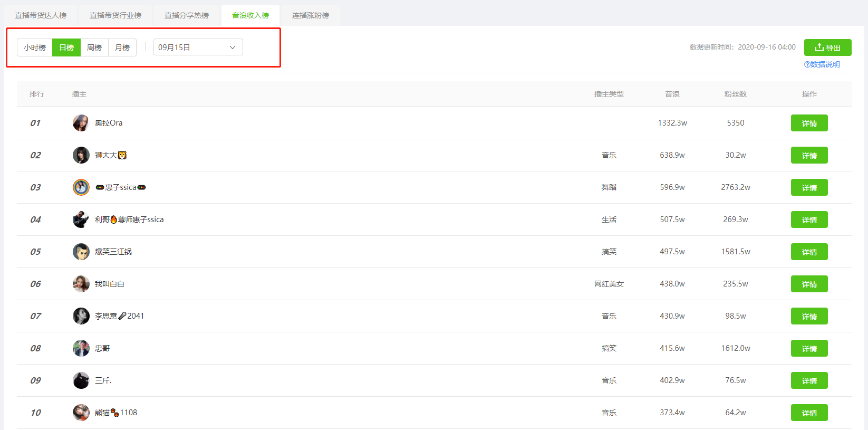
Task: Click 详情 for rank 01 奥拉Ora
Action: (x=809, y=123)
